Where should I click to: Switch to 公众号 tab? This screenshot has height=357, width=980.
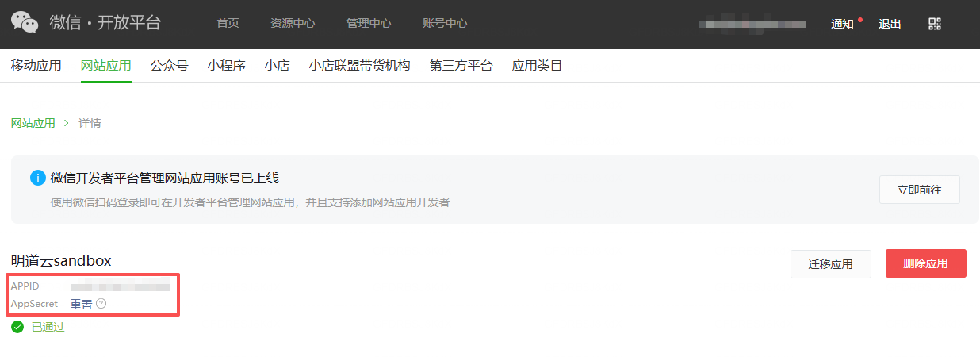[169, 66]
